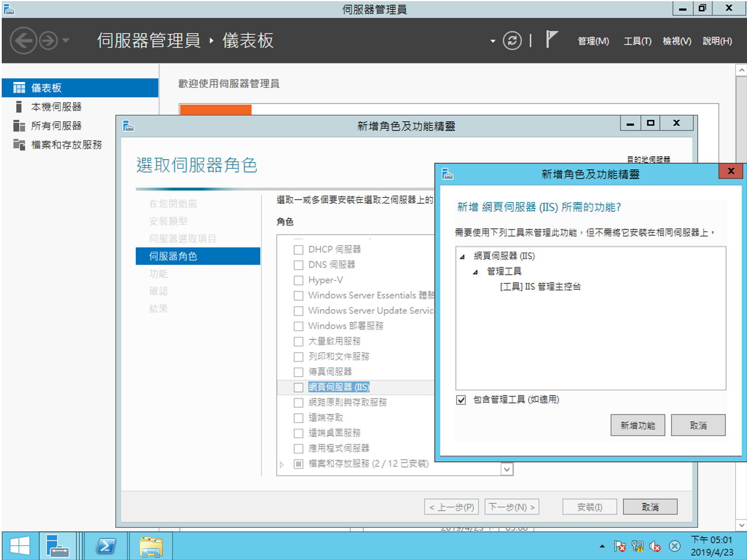Screen dimensions: 747x560
Task: Refresh the Server Manager dashboard
Action: click(512, 40)
